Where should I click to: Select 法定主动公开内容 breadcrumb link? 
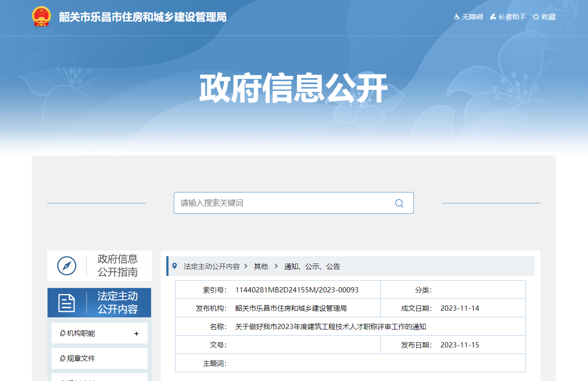pos(212,266)
